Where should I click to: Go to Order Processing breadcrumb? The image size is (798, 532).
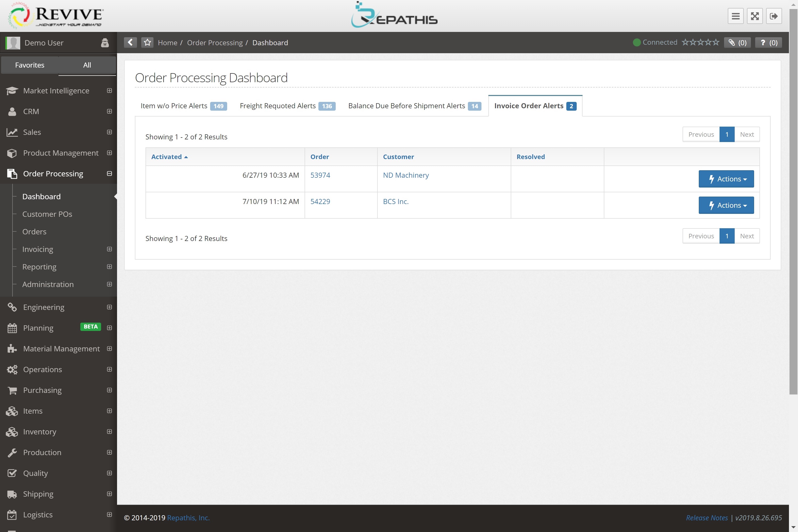215,43
